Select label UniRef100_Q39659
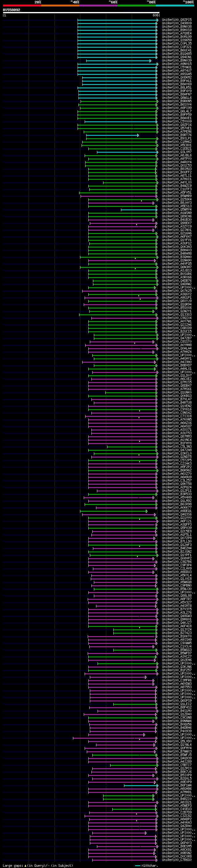The image size is (197, 868). coord(177,40)
